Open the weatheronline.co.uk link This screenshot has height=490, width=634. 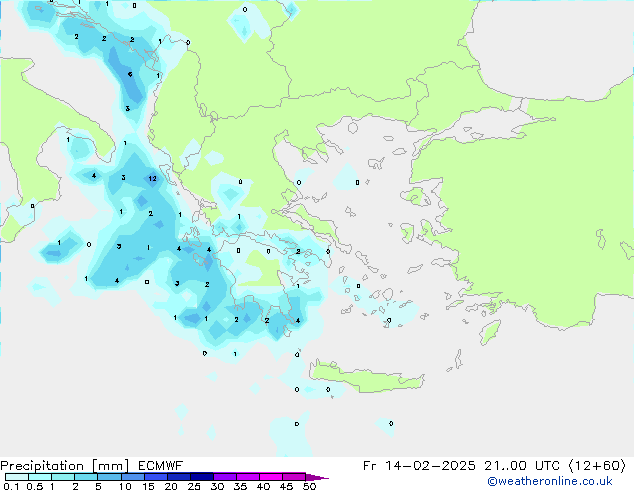(550, 481)
